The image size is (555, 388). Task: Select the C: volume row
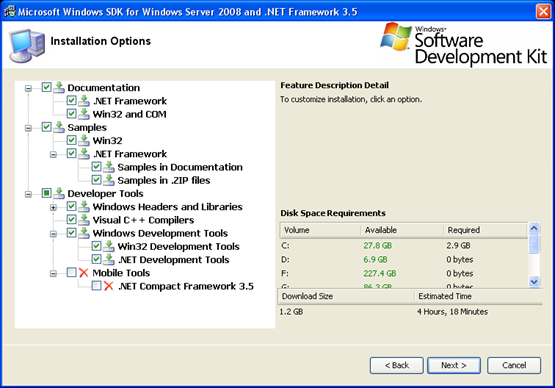tap(404, 245)
